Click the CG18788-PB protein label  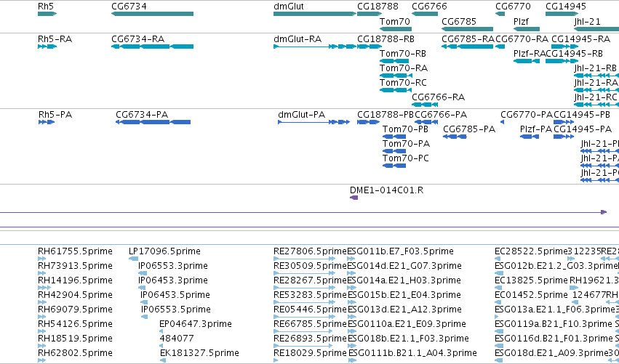(x=386, y=115)
